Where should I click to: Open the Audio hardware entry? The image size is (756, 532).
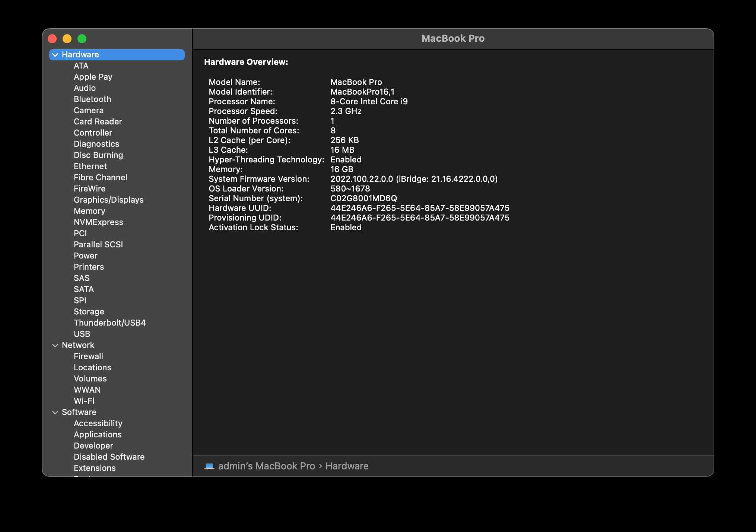click(85, 88)
